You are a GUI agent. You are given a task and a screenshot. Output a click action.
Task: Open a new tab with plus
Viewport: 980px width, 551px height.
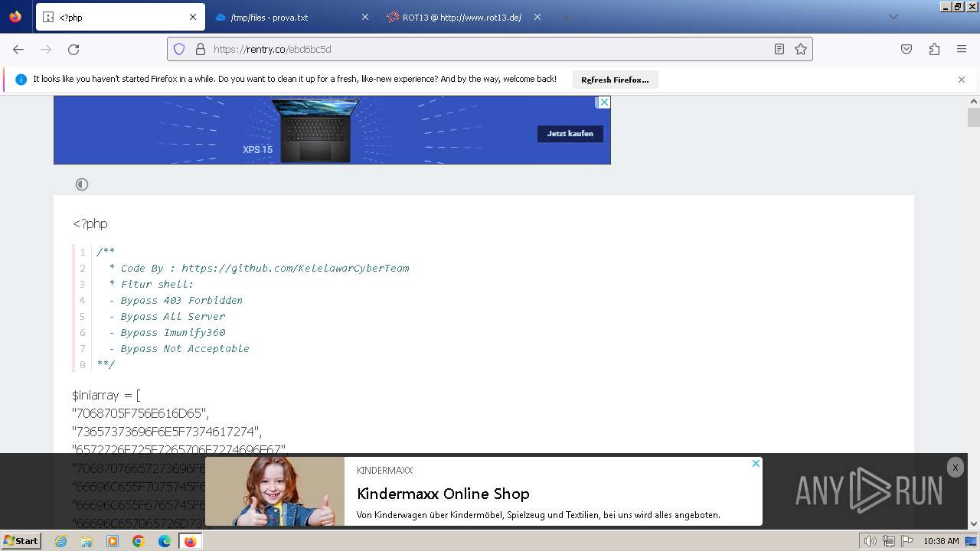pyautogui.click(x=566, y=17)
